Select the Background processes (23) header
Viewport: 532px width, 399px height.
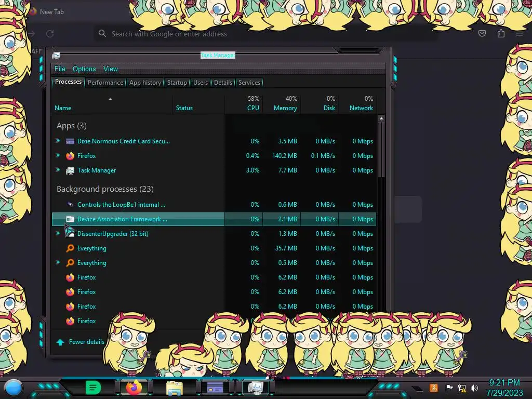click(x=105, y=189)
